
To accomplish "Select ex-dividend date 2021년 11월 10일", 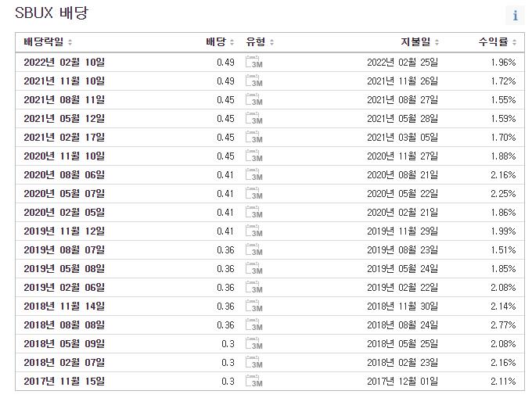I will (x=64, y=81).
